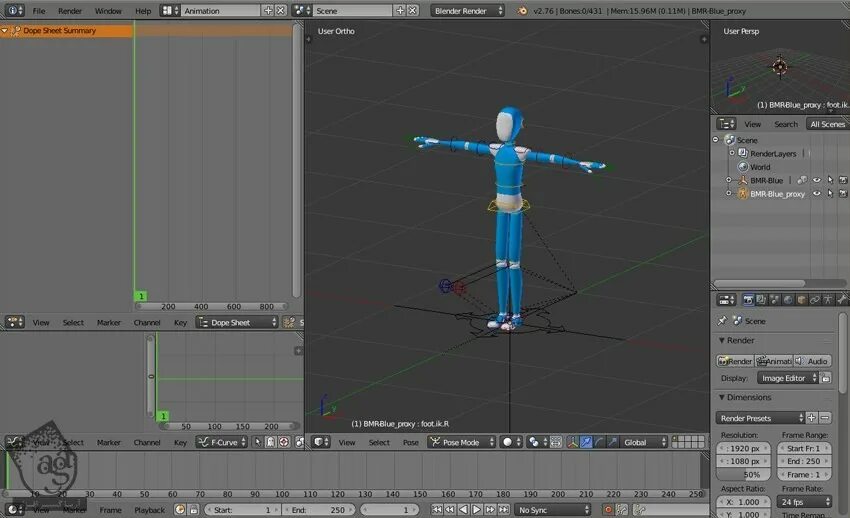This screenshot has height=518, width=850.
Task: Toggle automatic keyframe record button
Action: [608, 510]
